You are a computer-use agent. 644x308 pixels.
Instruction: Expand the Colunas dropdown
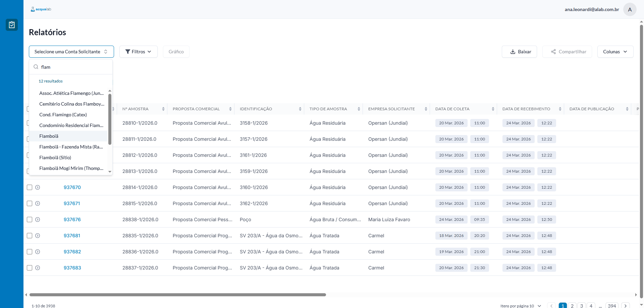tap(615, 52)
